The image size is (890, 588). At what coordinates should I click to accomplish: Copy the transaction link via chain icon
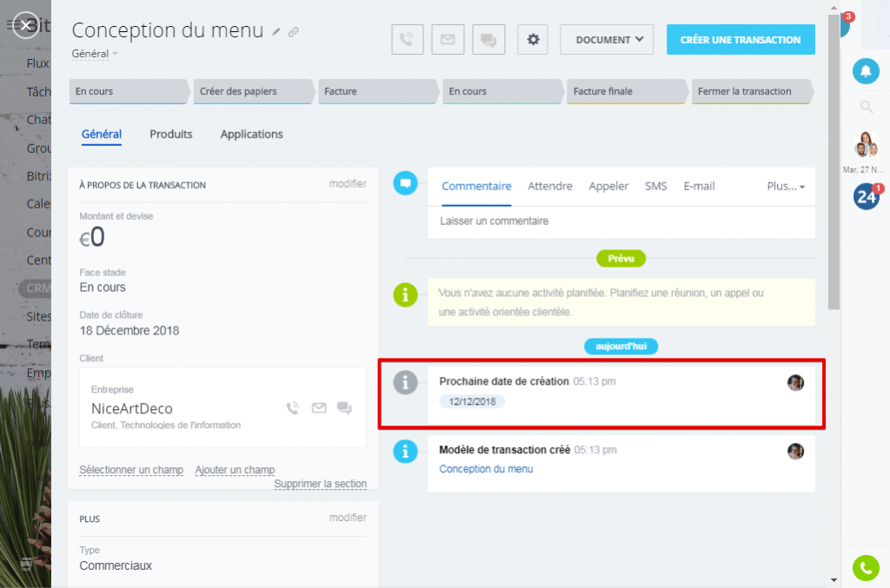click(x=294, y=32)
